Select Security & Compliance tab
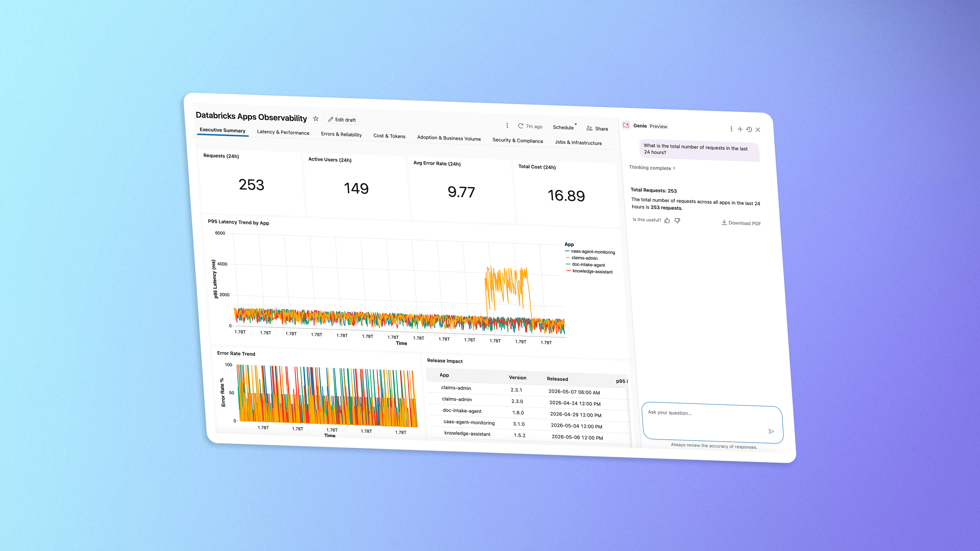 tap(518, 140)
